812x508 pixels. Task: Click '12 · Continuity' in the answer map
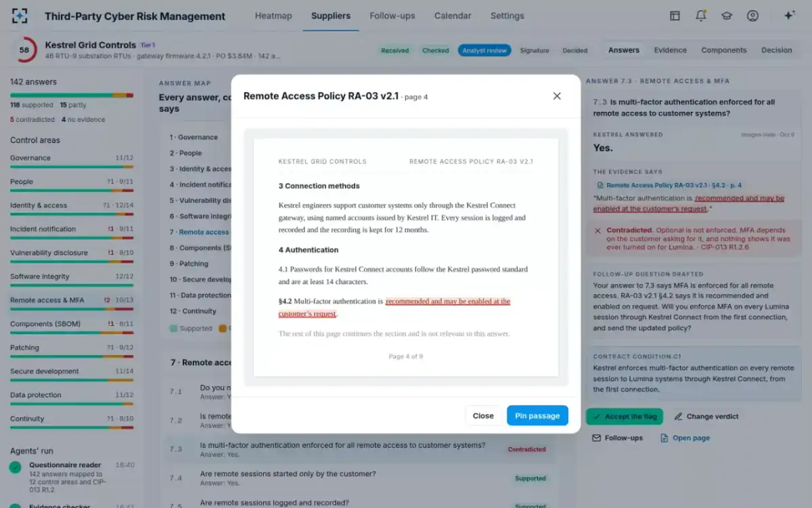tap(194, 311)
